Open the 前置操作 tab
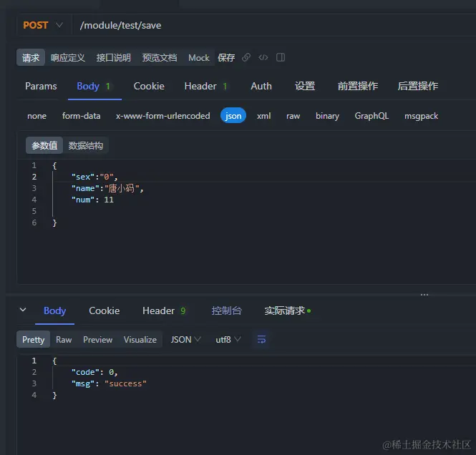This screenshot has width=476, height=455. tap(358, 86)
